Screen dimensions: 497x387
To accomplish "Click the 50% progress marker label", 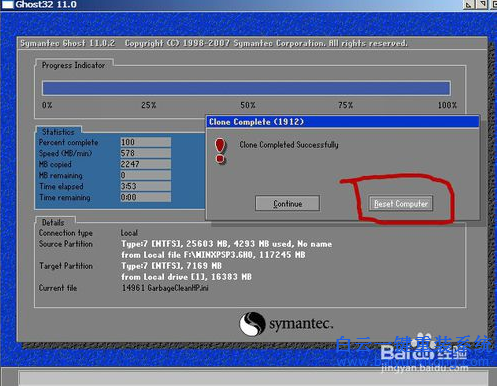I will 248,105.
